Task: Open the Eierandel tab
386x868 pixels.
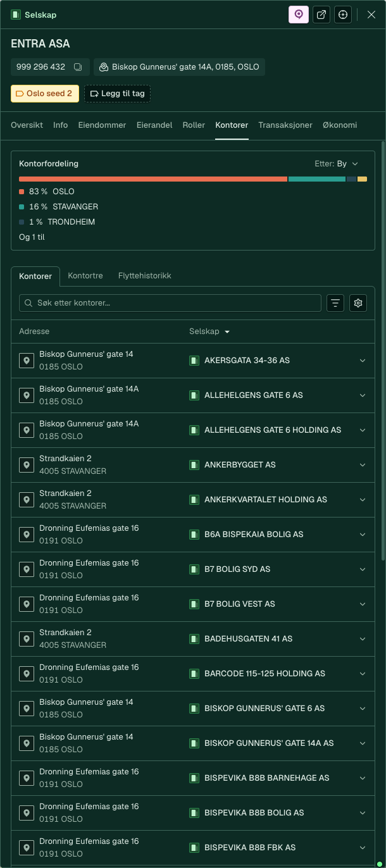Action: click(x=154, y=125)
